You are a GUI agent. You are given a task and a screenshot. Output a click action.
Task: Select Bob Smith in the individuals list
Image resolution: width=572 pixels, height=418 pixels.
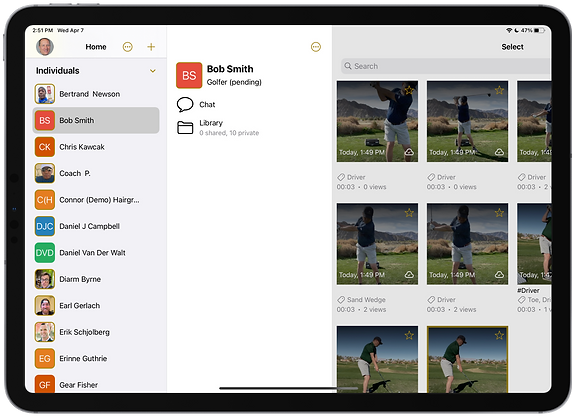(x=96, y=120)
